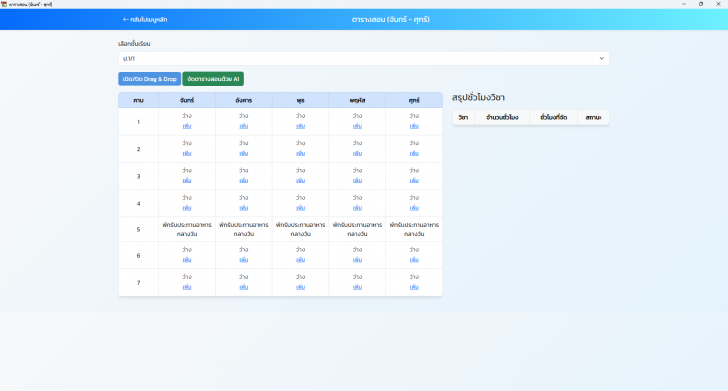The image size is (728, 391).
Task: Toggle the เปิด/ปิด Drag & Drop button
Action: coord(150,79)
